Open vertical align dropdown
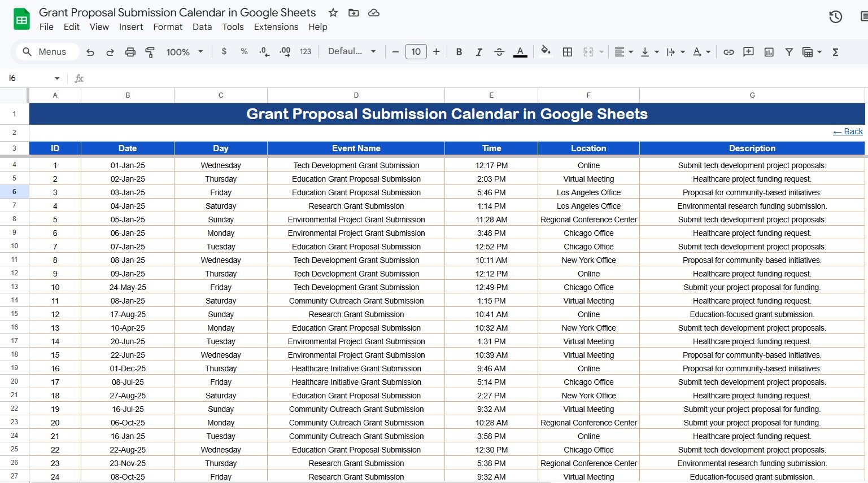The image size is (868, 483). [x=649, y=52]
